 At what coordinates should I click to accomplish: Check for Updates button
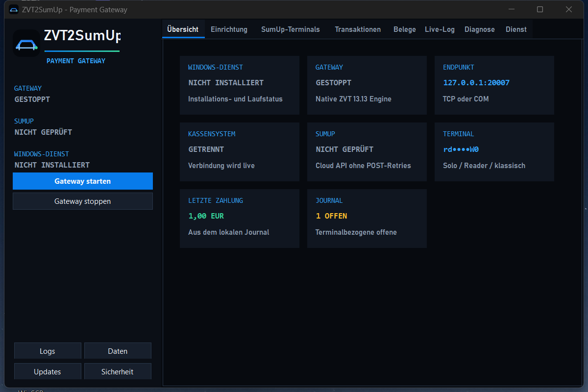pos(48,372)
